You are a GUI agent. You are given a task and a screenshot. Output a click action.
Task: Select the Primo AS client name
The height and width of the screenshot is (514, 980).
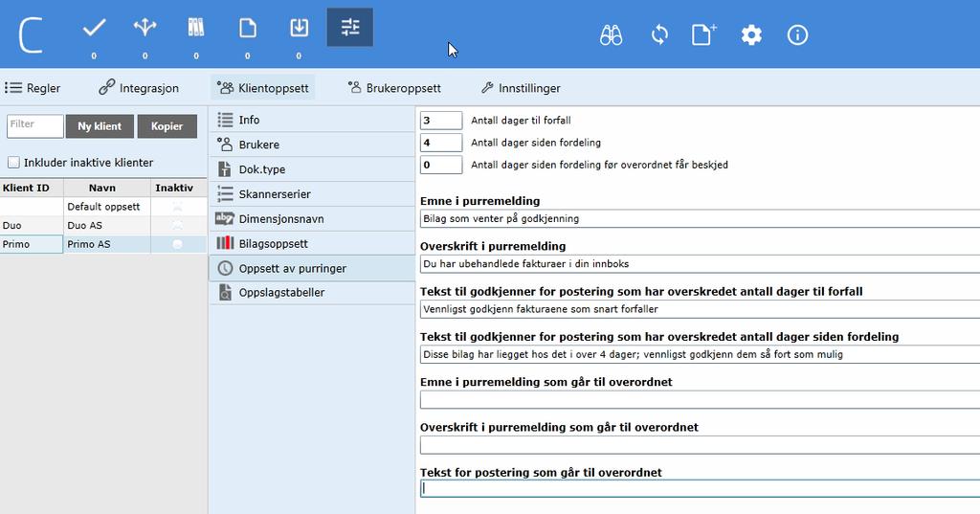point(89,244)
